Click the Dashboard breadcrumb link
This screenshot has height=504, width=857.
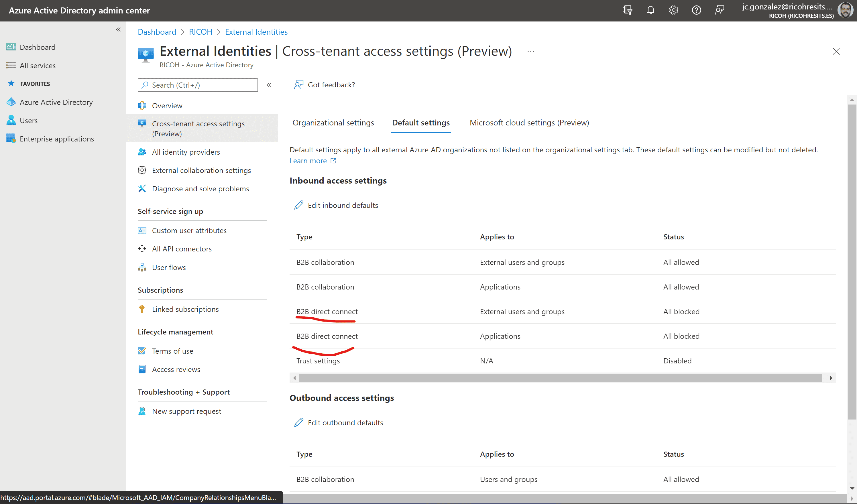[157, 31]
